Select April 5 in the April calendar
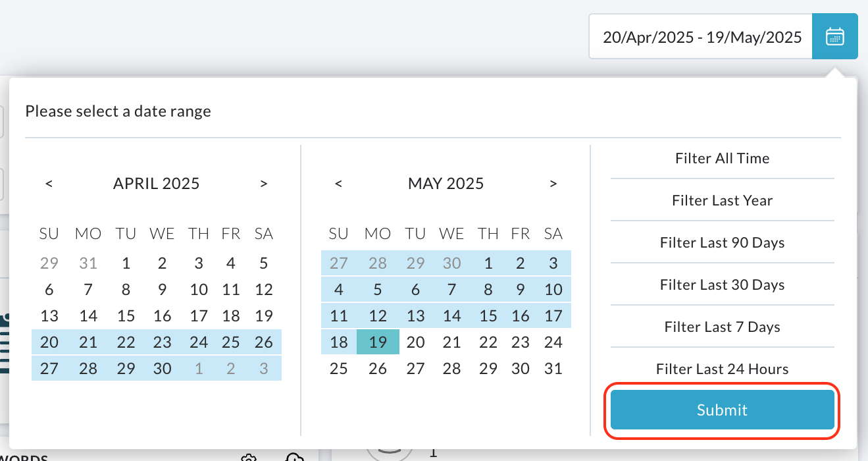 (x=264, y=263)
